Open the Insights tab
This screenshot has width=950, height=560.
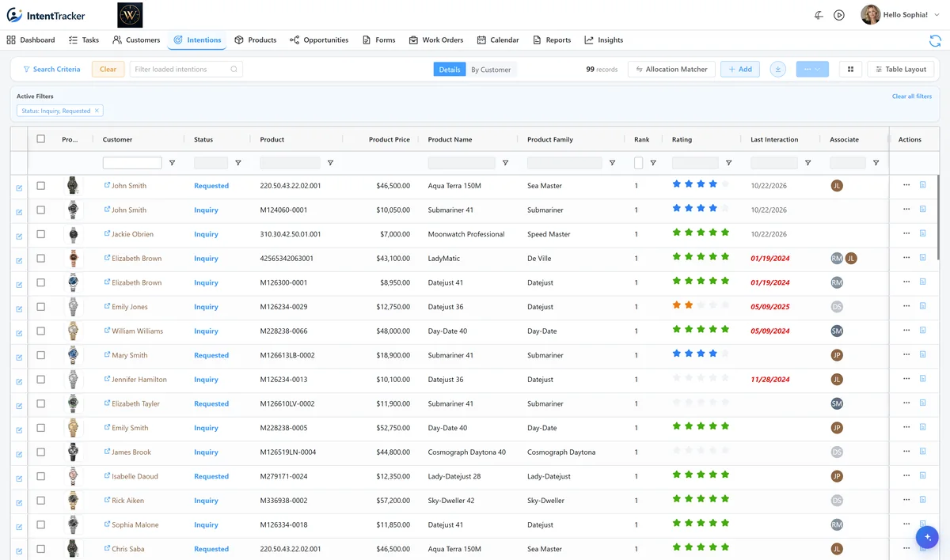[x=604, y=40]
